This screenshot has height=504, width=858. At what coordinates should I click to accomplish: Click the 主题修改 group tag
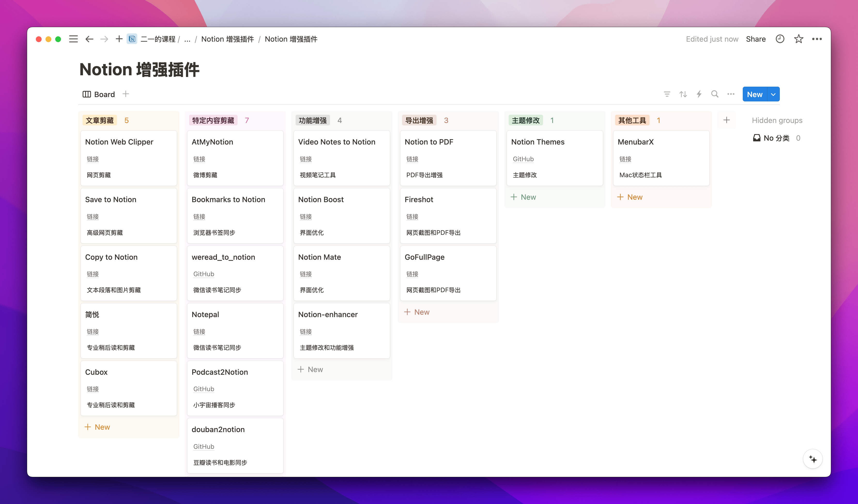pyautogui.click(x=526, y=121)
